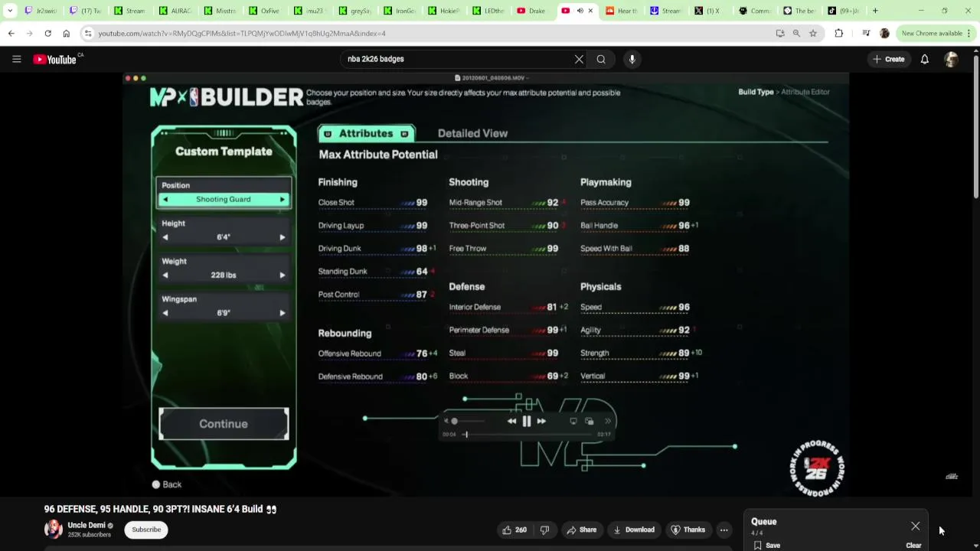
Task: Go to the YouTube home logo
Action: pyautogui.click(x=56, y=59)
